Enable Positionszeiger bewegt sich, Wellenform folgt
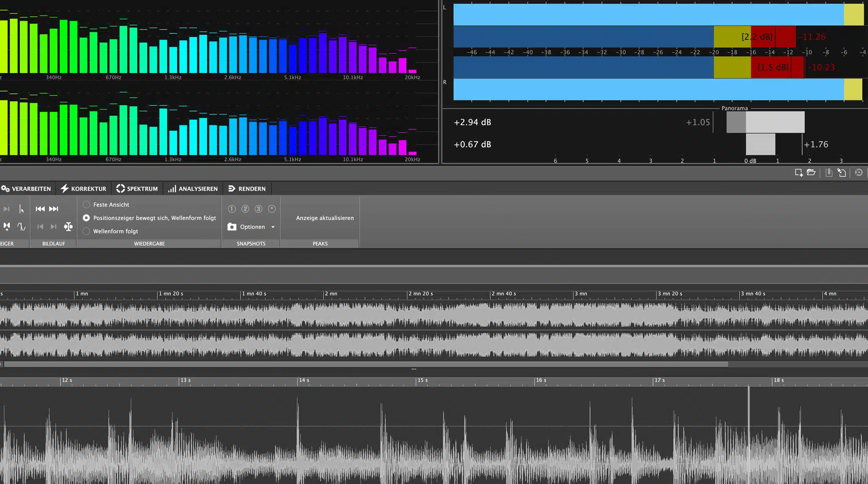This screenshot has width=868, height=484. point(86,218)
